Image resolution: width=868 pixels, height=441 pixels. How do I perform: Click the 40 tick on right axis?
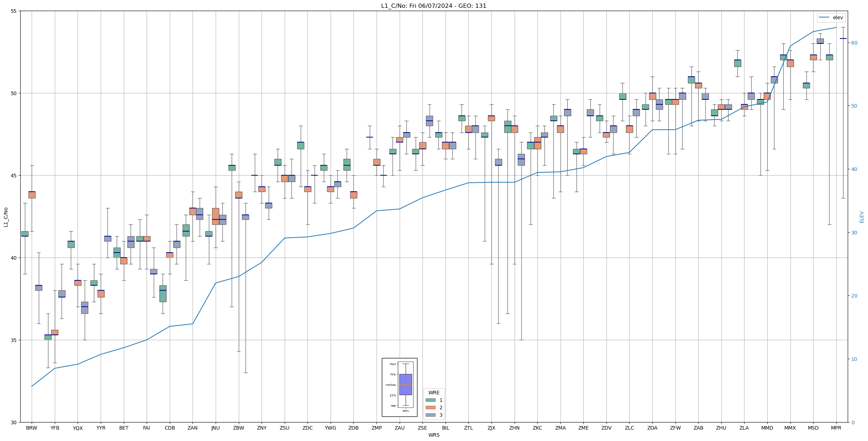coord(854,169)
